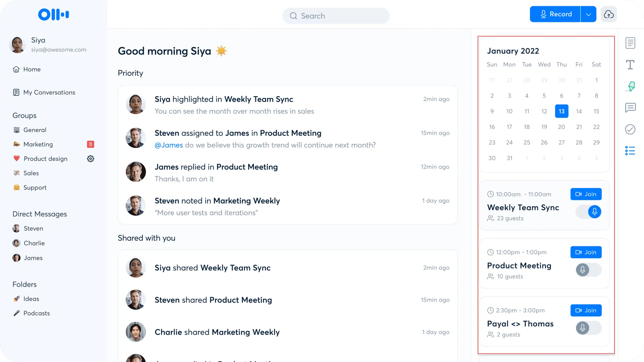
Task: Click Product design group settings gear
Action: point(91,159)
